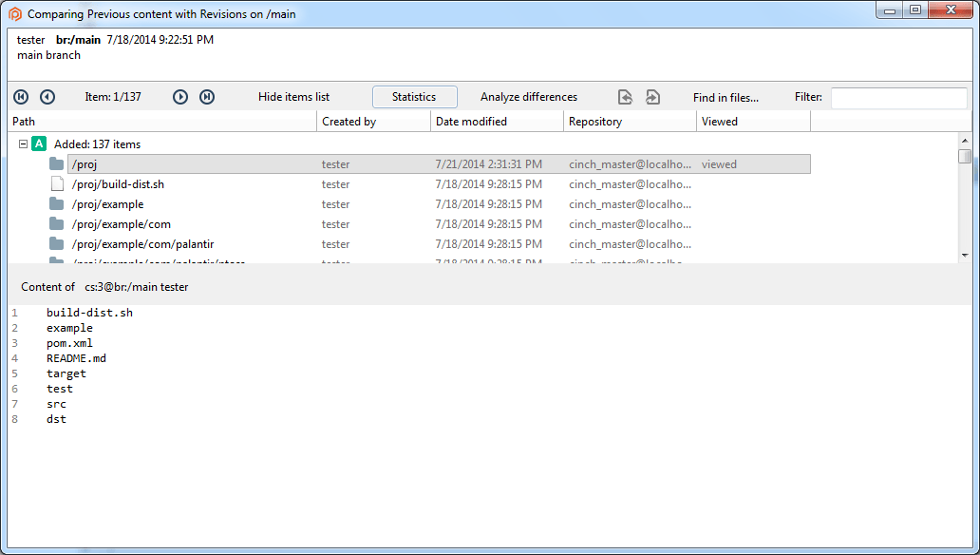Click content line build-dist.sh
Viewport: 980px width, 555px height.
click(x=89, y=313)
